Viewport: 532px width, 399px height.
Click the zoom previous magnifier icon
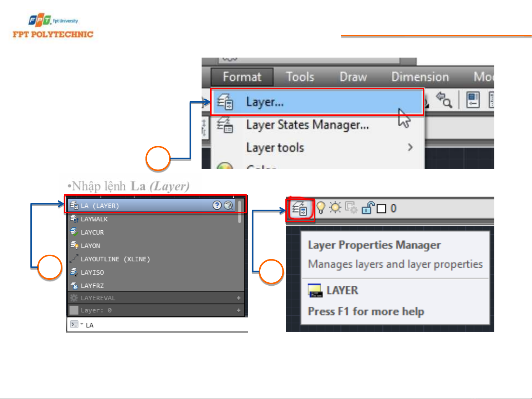tap(444, 100)
